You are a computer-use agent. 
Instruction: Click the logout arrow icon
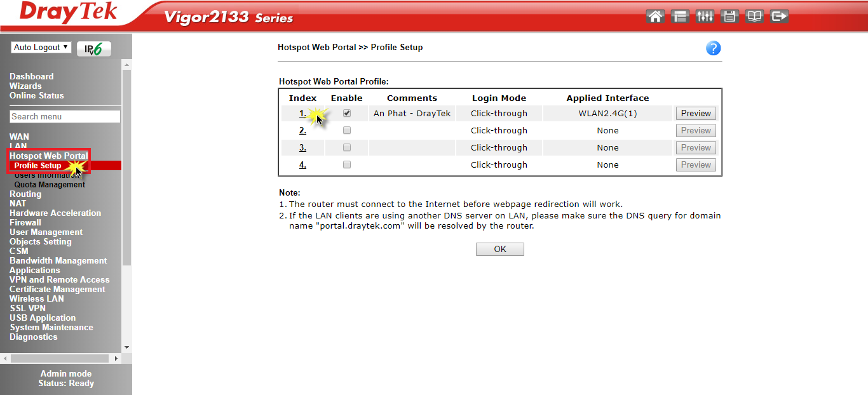pyautogui.click(x=779, y=17)
